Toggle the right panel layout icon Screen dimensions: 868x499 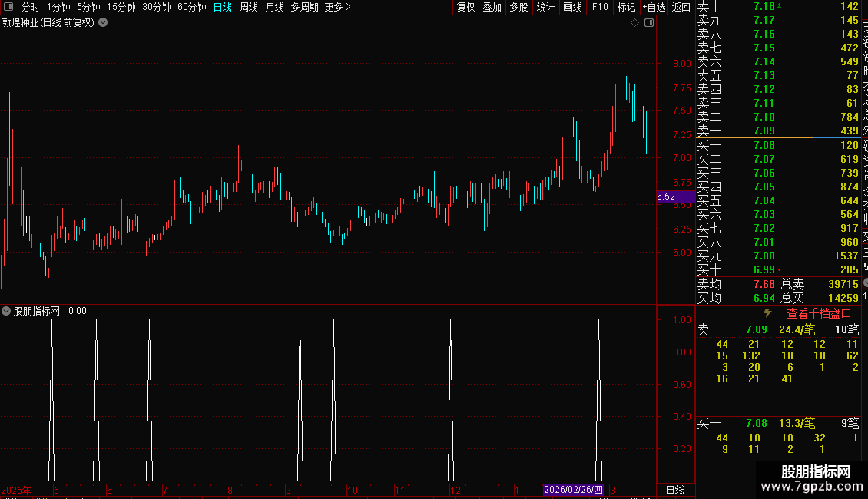(x=649, y=23)
